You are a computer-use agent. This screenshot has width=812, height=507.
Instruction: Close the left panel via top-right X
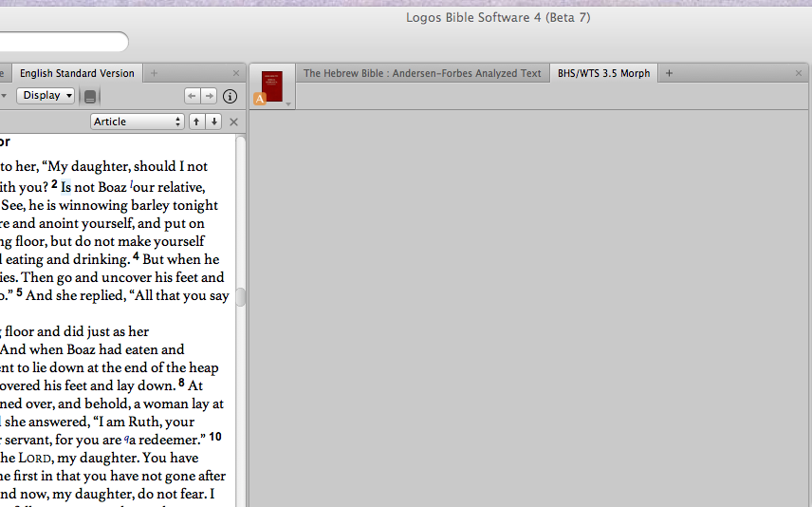click(236, 73)
